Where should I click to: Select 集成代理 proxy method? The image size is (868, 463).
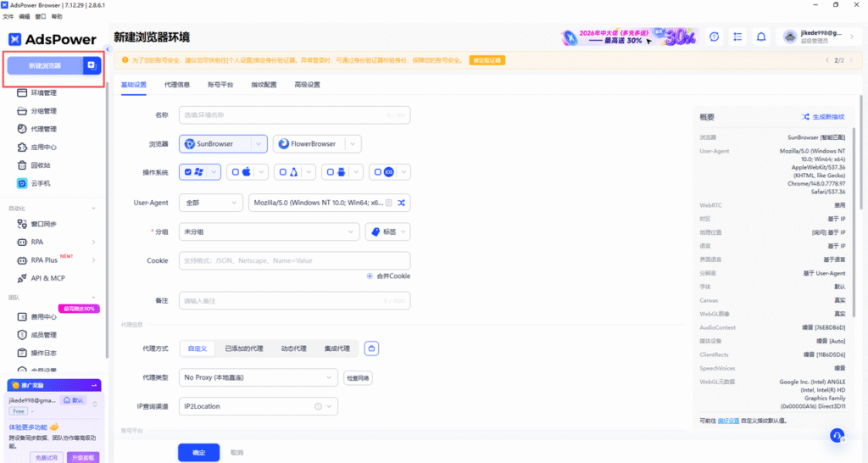click(337, 349)
